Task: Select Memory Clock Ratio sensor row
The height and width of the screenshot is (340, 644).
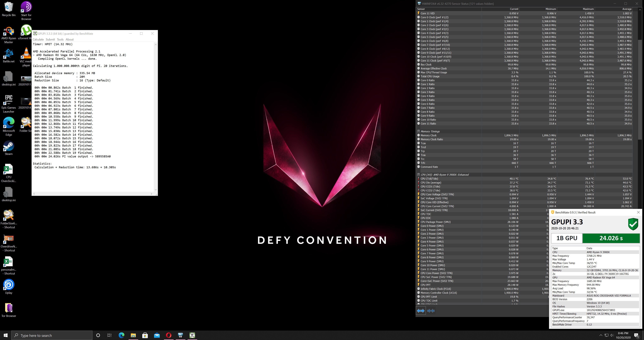Action: point(524,139)
